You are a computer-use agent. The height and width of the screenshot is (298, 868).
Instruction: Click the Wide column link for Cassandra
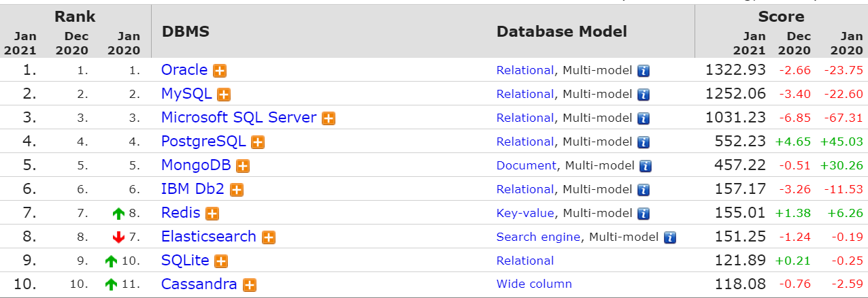(534, 284)
